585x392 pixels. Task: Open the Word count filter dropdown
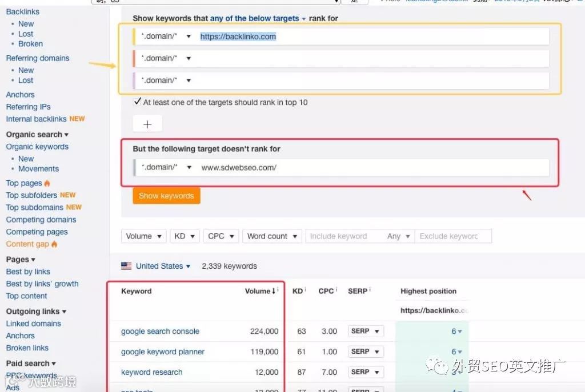pos(272,236)
